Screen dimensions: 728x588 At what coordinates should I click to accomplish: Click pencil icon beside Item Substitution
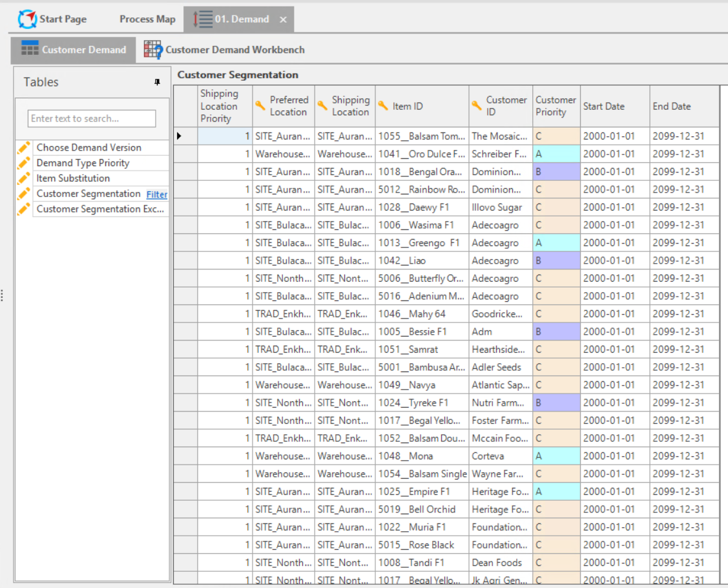[24, 178]
